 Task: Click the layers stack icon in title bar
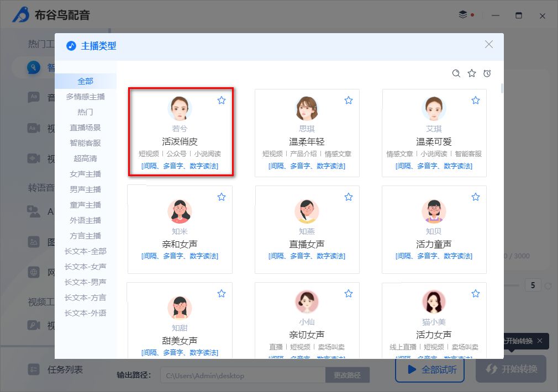tap(463, 14)
